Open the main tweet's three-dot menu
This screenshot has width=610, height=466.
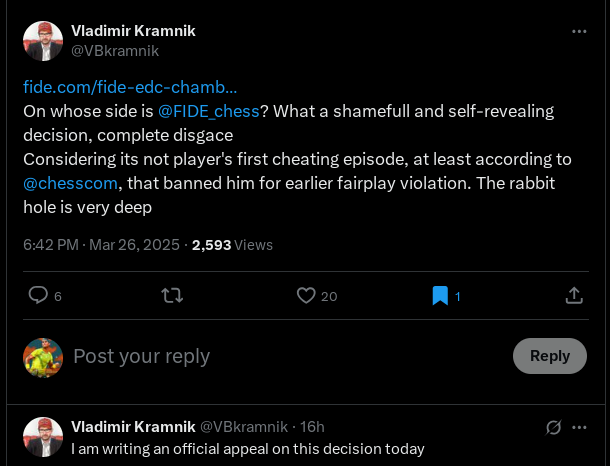[579, 31]
